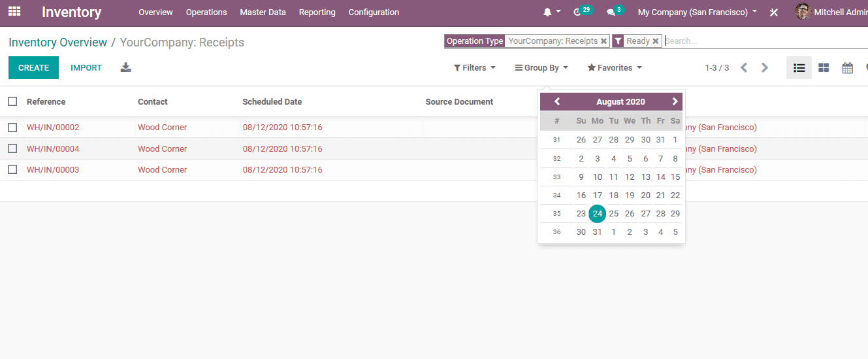This screenshot has width=868, height=359.
Task: Click Operation Type facet label
Action: [475, 41]
